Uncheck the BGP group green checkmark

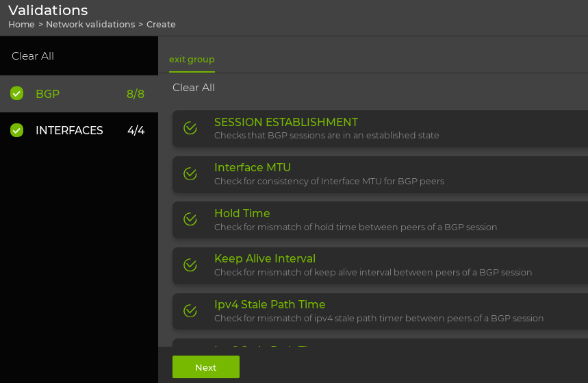[17, 94]
